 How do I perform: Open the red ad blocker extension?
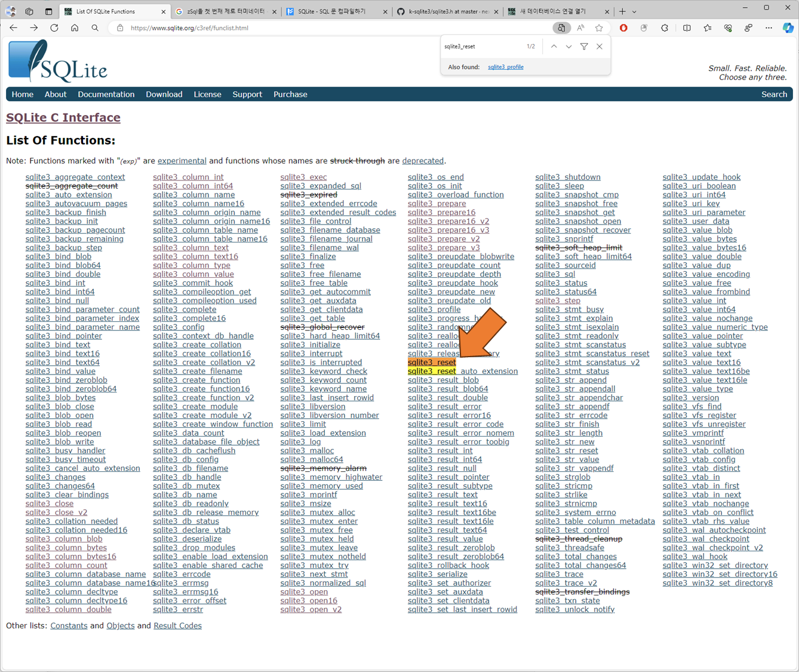623,28
